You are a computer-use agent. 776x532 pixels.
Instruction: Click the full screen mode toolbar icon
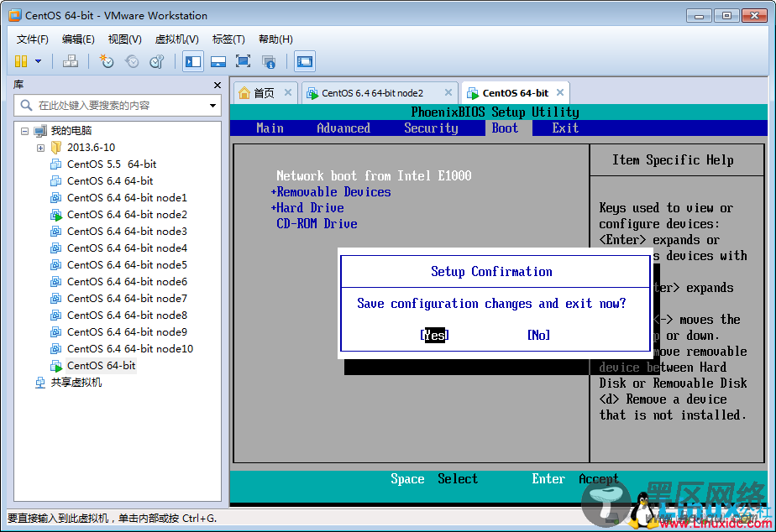point(243,61)
